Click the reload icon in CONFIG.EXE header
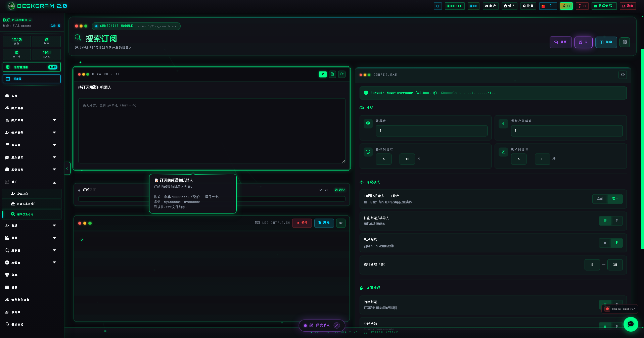Screen dimensions: 644x338 click(x=623, y=75)
